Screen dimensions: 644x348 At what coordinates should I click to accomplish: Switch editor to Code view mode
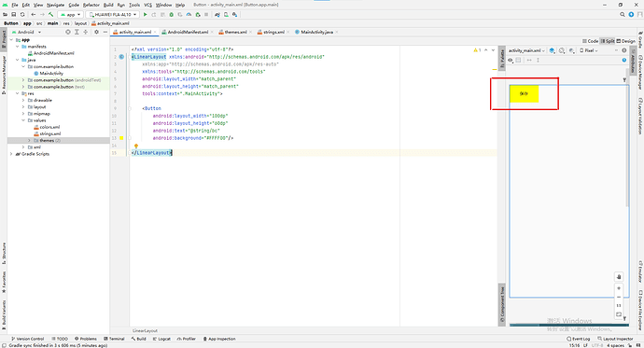590,41
